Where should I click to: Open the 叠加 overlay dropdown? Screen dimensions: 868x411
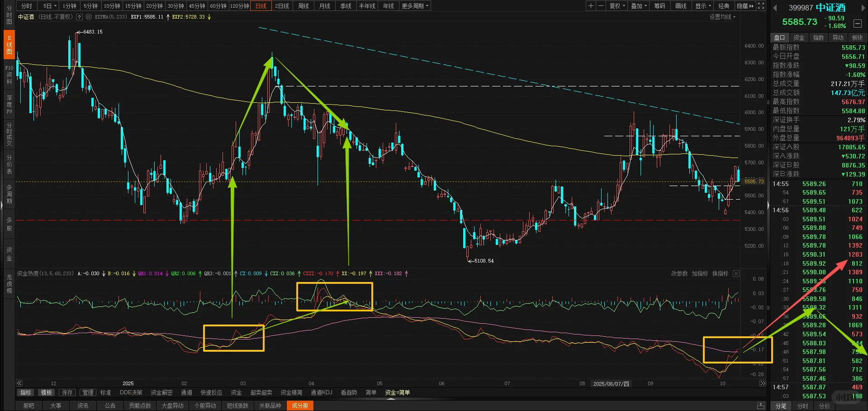click(x=639, y=6)
